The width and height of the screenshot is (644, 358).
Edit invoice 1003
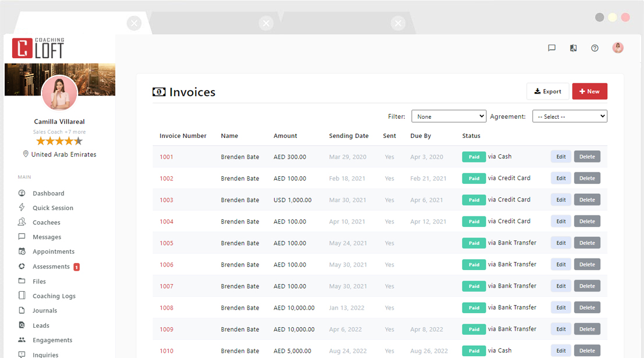tap(561, 200)
